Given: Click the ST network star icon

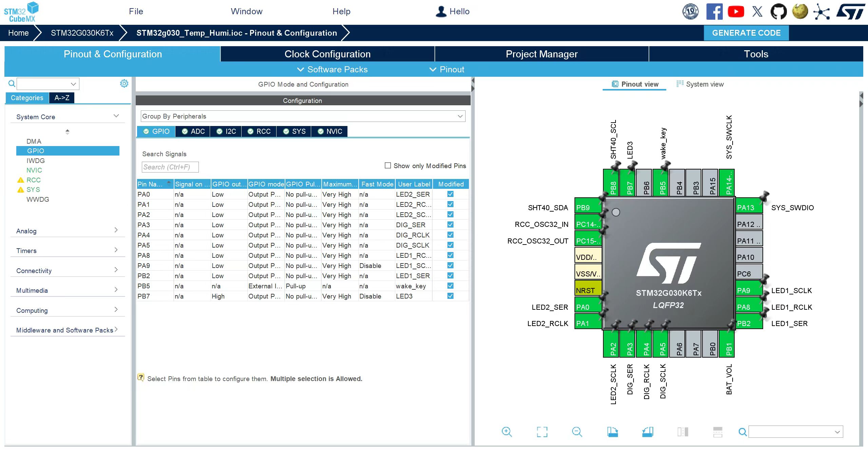Looking at the screenshot, I should (822, 12).
